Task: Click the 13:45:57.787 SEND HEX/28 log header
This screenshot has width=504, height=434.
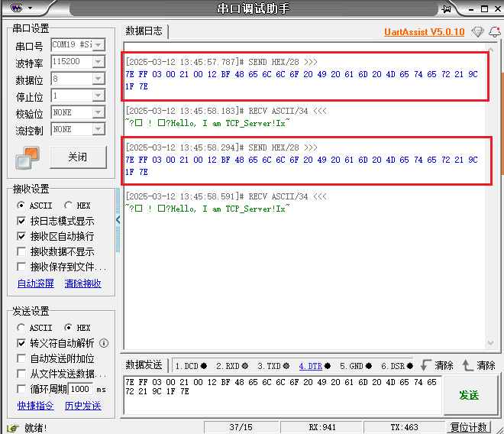Action: click(221, 62)
